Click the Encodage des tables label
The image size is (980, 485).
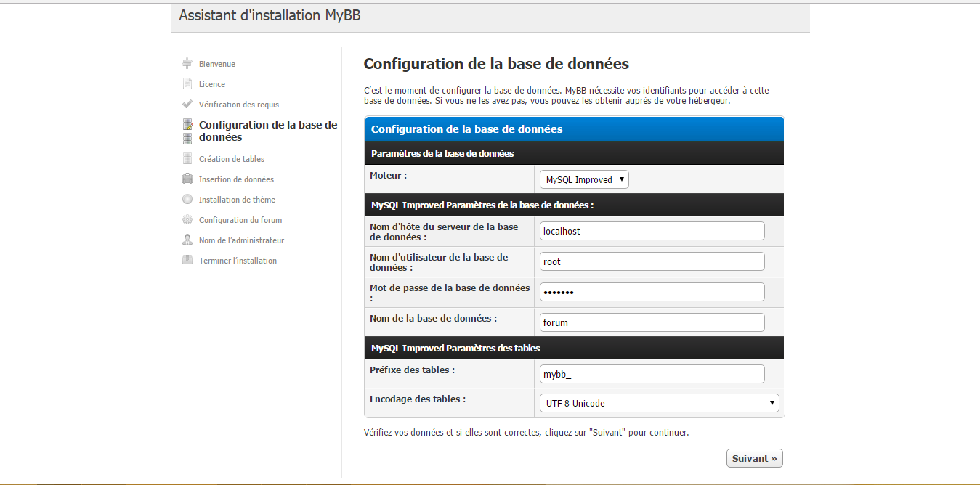(418, 399)
